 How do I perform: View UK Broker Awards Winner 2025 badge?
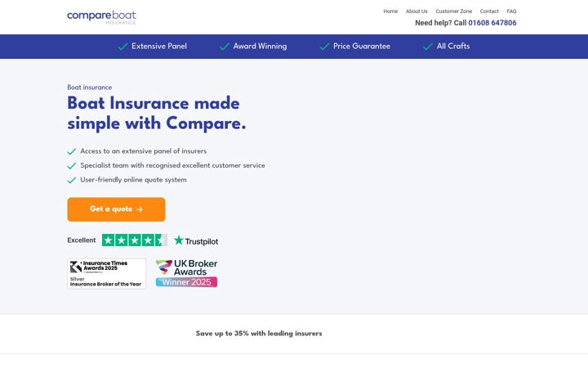[x=187, y=273]
